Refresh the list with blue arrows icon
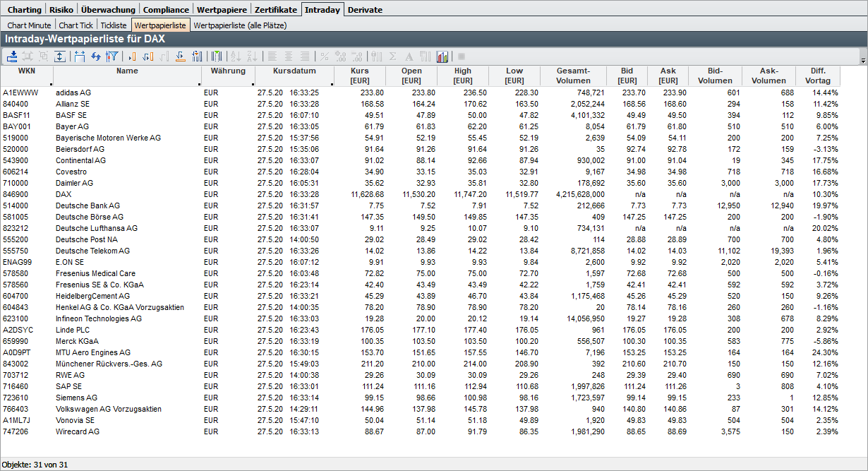Image resolution: width=868 pixels, height=471 pixels. point(95,56)
